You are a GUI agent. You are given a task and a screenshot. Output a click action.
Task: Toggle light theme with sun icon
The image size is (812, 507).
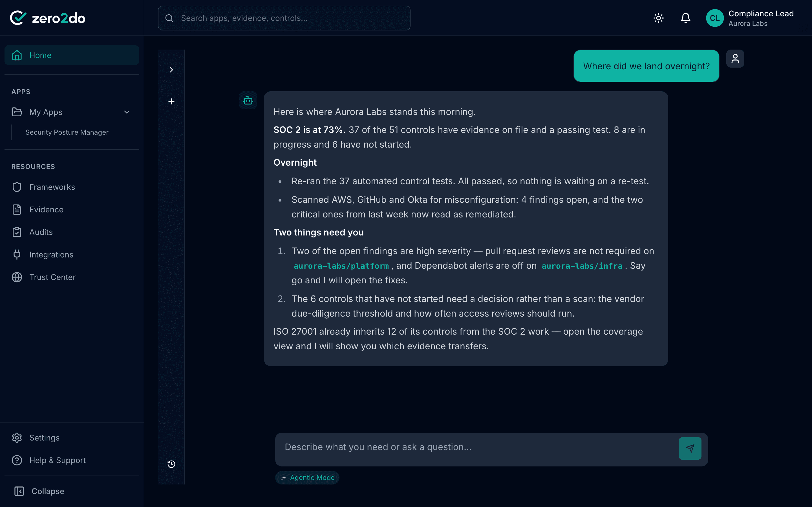pyautogui.click(x=659, y=18)
